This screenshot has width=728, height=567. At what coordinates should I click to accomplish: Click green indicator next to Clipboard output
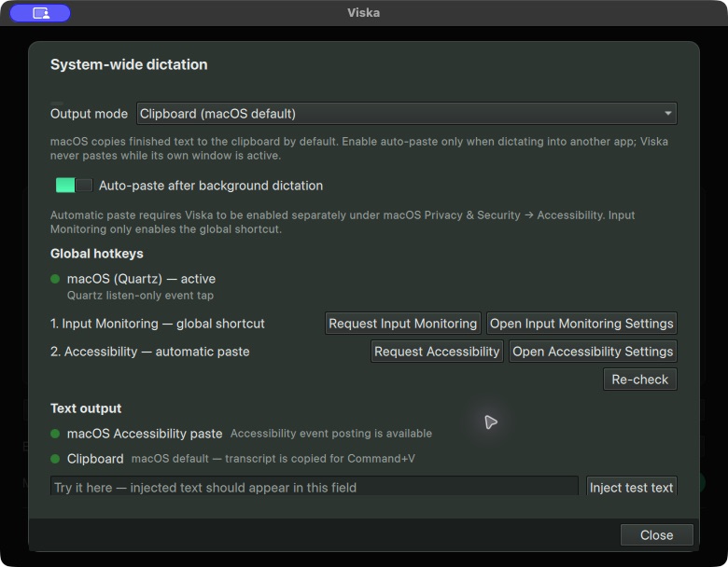click(x=55, y=459)
